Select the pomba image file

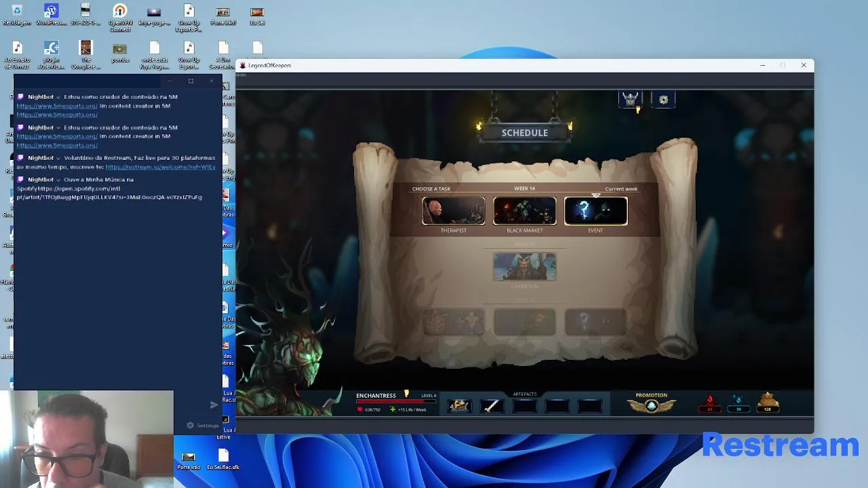[x=120, y=52]
